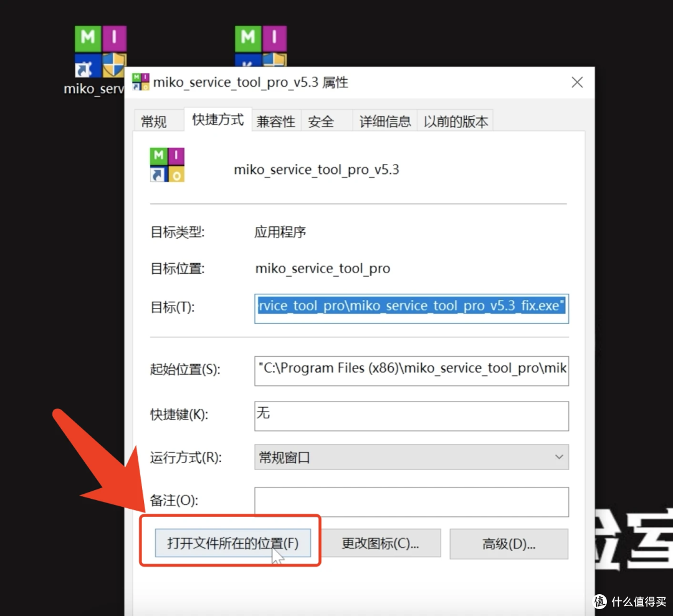Select the 常规 tab

155,121
